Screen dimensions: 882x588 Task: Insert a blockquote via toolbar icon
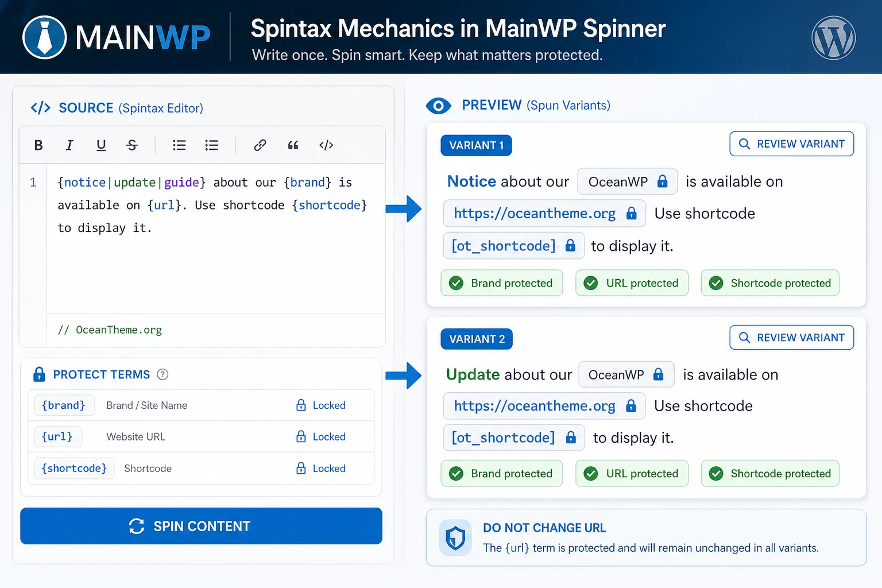293,145
